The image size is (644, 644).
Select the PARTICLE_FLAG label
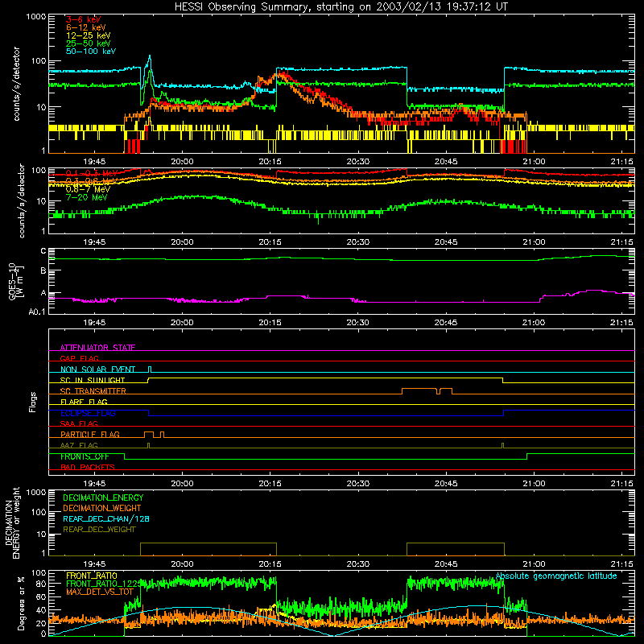(90, 434)
